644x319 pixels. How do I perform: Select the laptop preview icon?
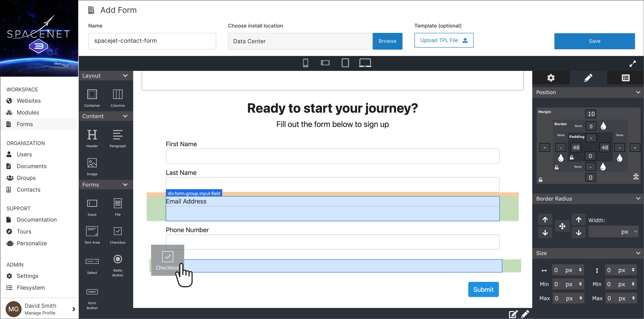365,63
